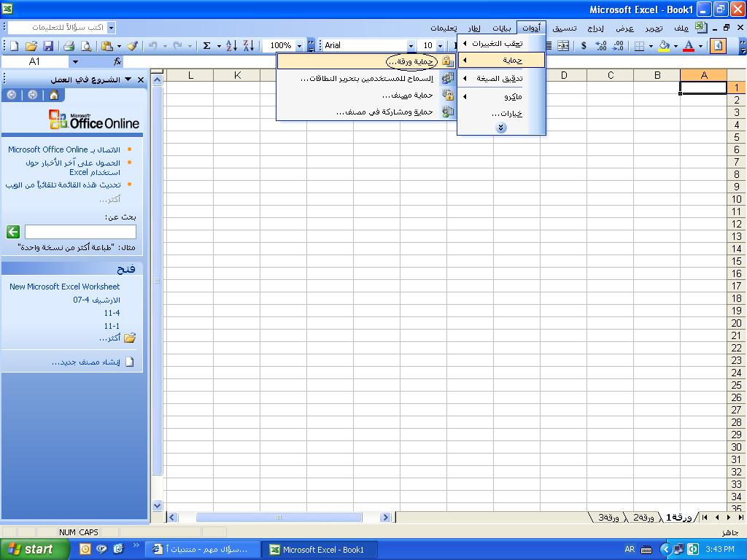Screen dimensions: 747x560
Task: Go to task pane Home
Action: click(x=54, y=96)
